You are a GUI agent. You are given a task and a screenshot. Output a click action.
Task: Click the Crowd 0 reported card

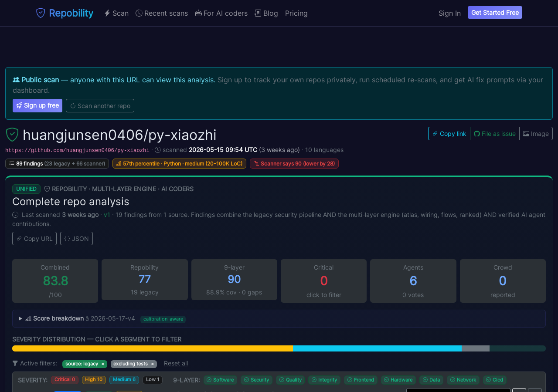tap(503, 281)
